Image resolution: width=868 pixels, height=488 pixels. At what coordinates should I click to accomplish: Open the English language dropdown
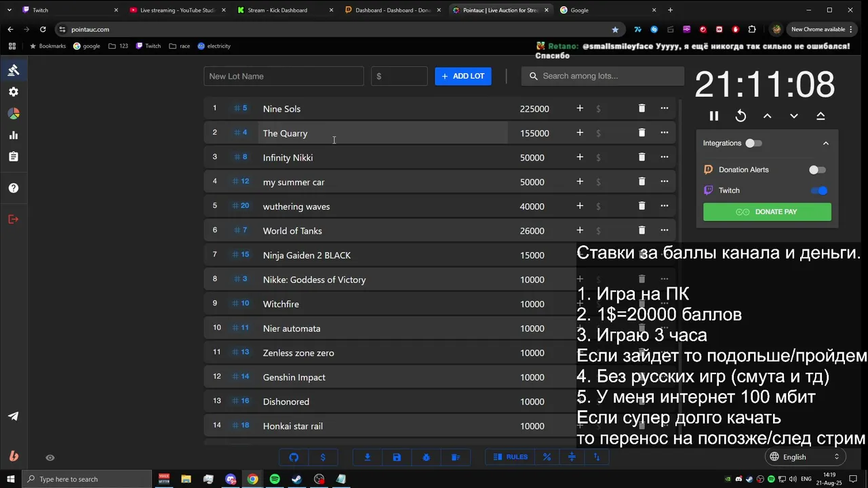pos(806,457)
